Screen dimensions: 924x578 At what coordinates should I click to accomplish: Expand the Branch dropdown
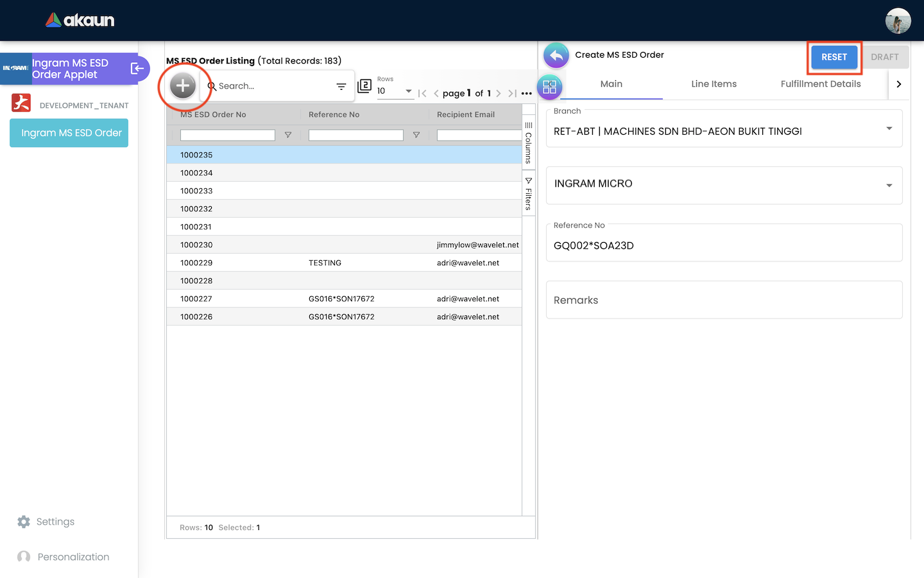coord(889,128)
